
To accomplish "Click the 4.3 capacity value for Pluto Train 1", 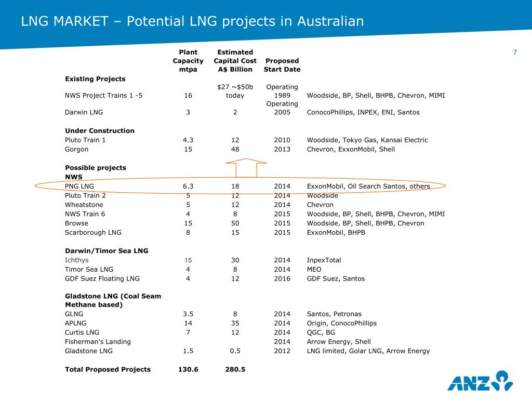I will click(188, 140).
